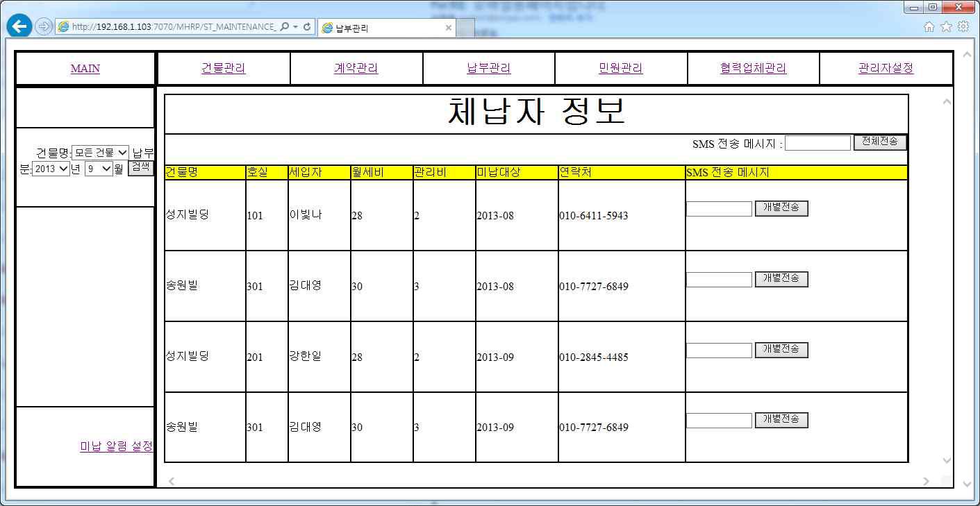Refresh the page using the reload icon

pyautogui.click(x=307, y=27)
